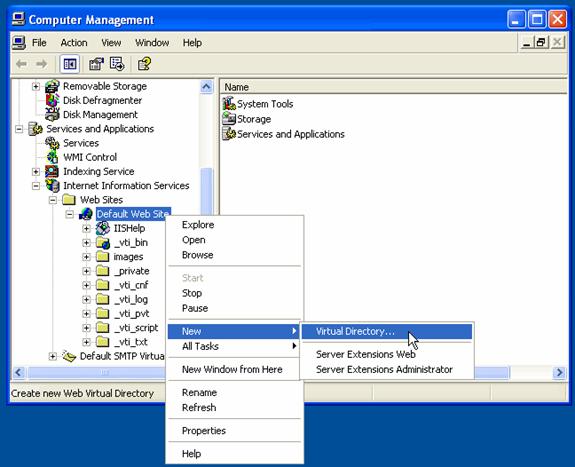The width and height of the screenshot is (575, 467).
Task: Click the System Tools icon in Name list
Action: point(229,103)
